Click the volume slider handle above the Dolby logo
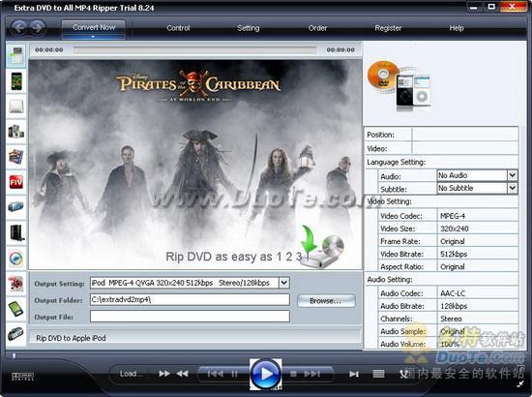The image size is (532, 397). [14, 355]
